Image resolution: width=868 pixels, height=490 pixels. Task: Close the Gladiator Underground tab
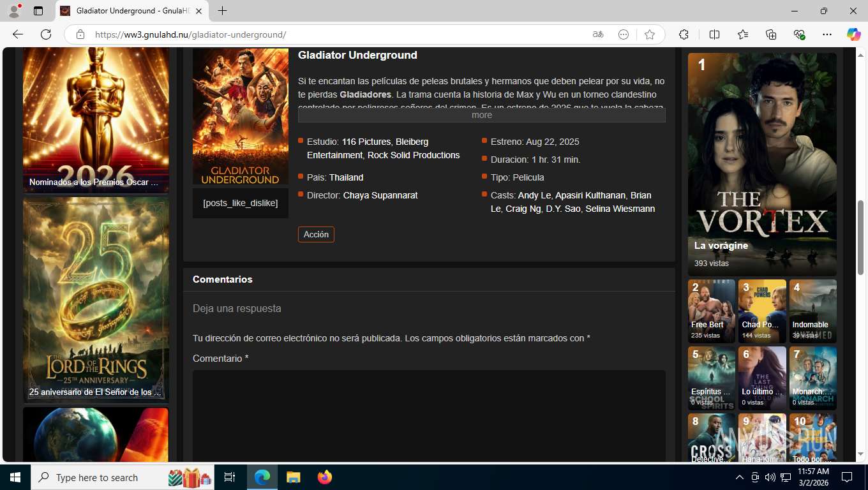(x=199, y=11)
